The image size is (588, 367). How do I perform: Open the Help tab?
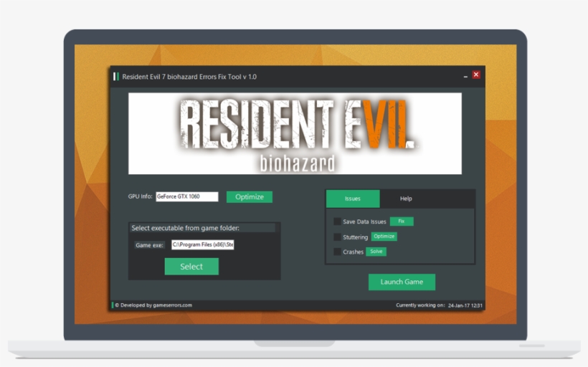[406, 199]
